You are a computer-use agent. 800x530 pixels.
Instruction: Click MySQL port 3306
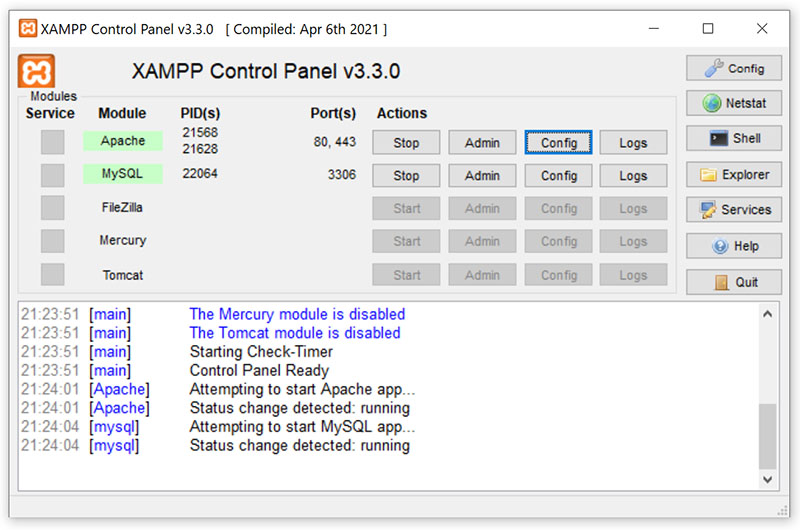pos(342,174)
